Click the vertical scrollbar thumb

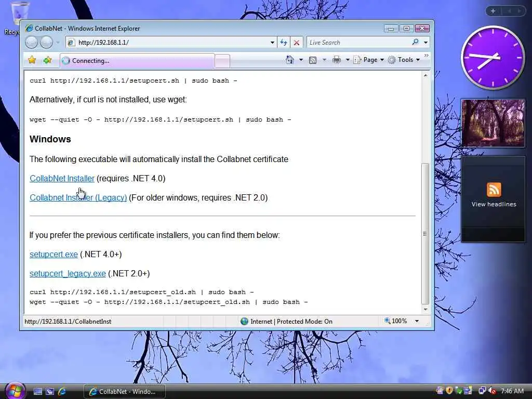425,233
